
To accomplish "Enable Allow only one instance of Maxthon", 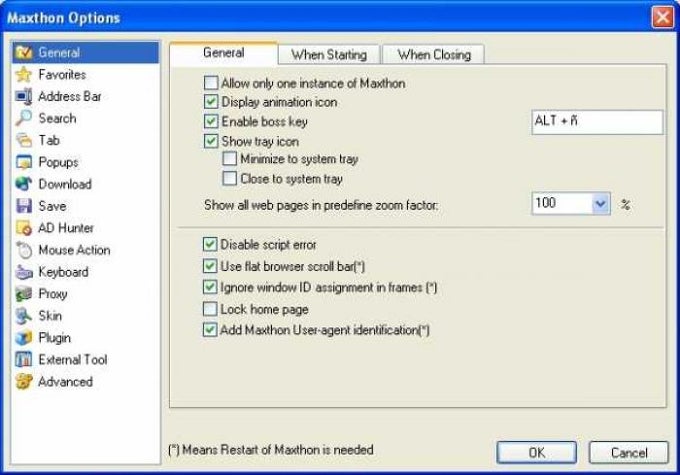I will [211, 83].
